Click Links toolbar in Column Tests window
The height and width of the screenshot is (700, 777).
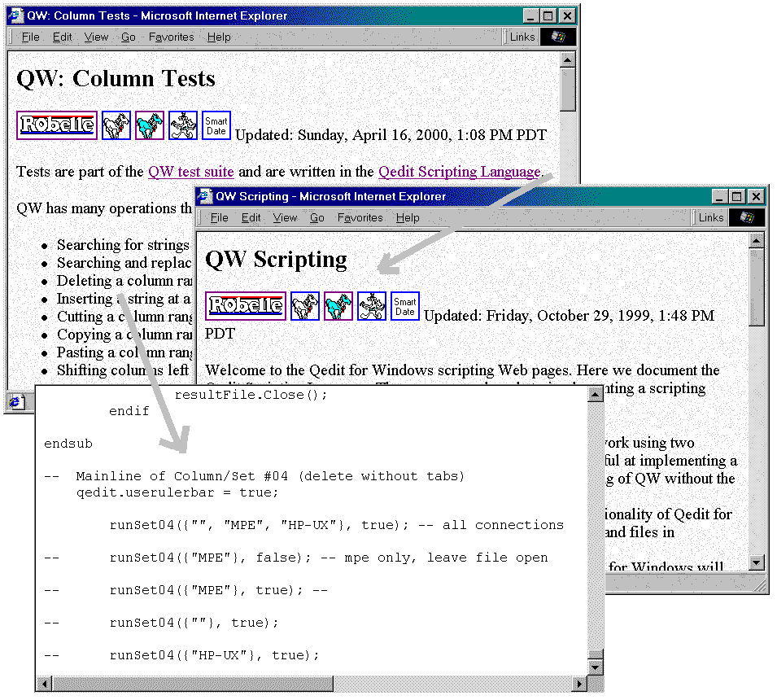tap(522, 37)
